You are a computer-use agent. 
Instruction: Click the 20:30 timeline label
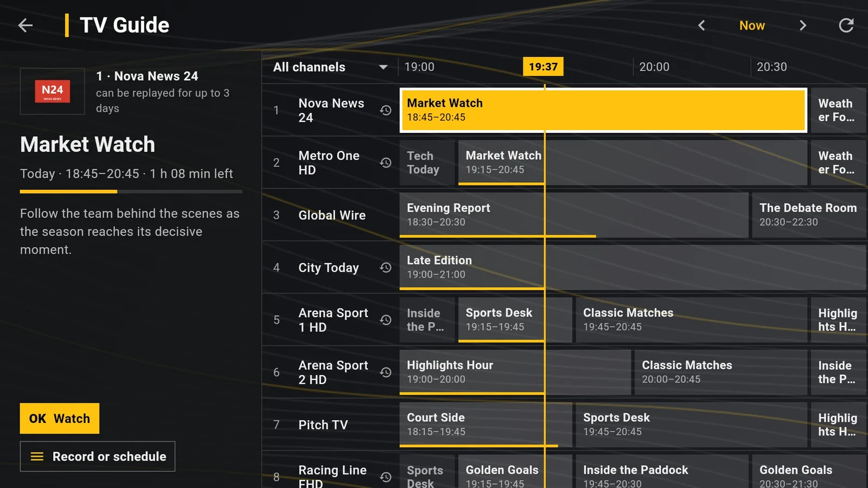tap(772, 67)
